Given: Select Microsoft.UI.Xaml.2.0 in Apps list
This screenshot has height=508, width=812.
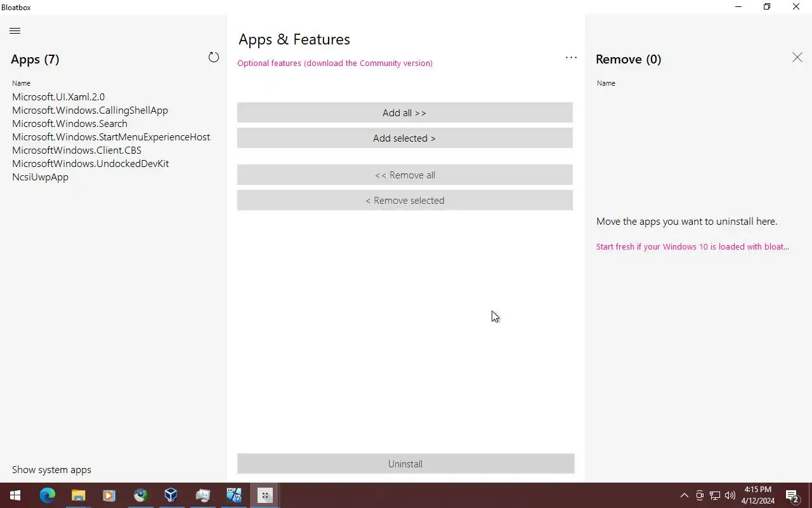Looking at the screenshot, I should click(x=58, y=97).
